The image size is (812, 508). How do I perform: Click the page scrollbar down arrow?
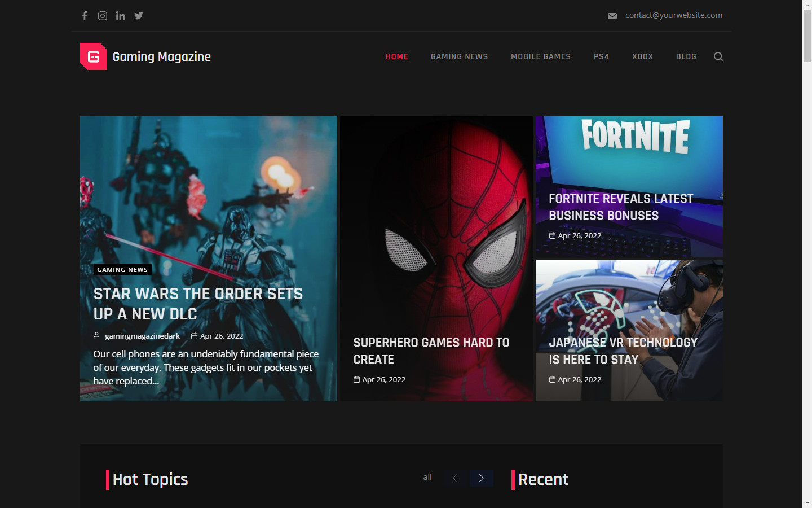pos(807,503)
